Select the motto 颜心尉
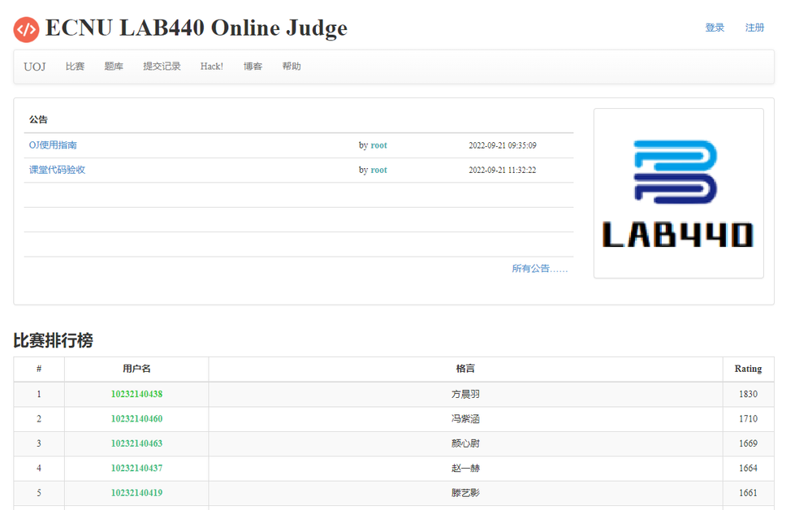Screen dimensions: 812x510 tap(465, 443)
